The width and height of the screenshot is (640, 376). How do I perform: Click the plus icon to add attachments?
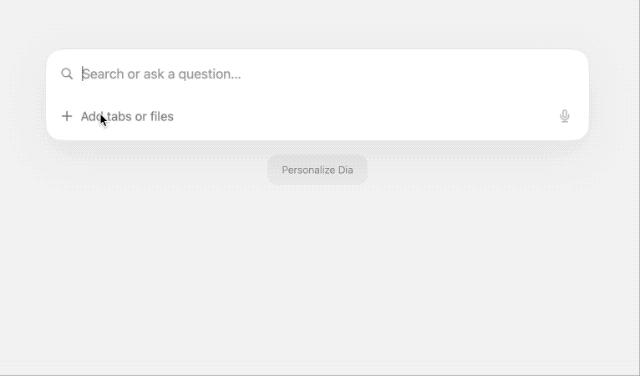[67, 116]
